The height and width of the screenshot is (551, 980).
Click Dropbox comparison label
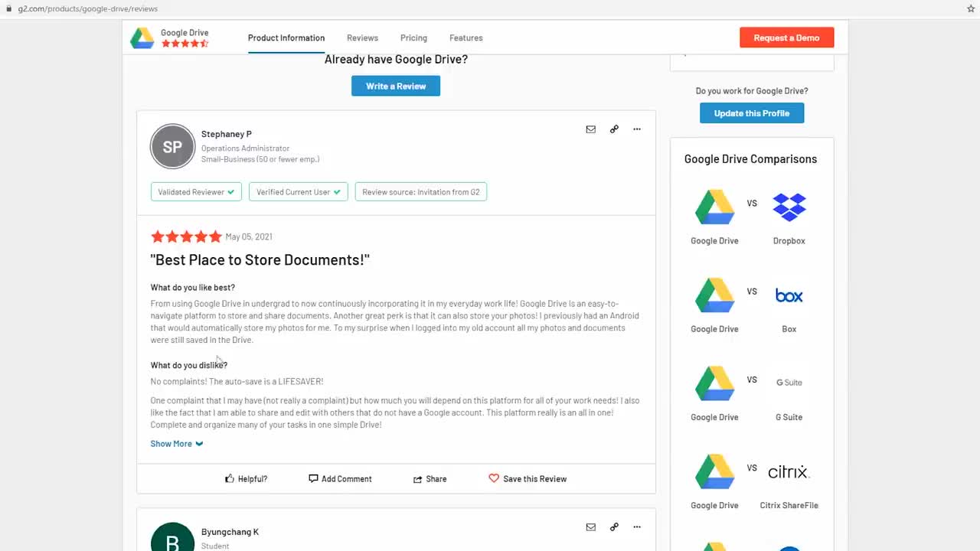click(789, 241)
